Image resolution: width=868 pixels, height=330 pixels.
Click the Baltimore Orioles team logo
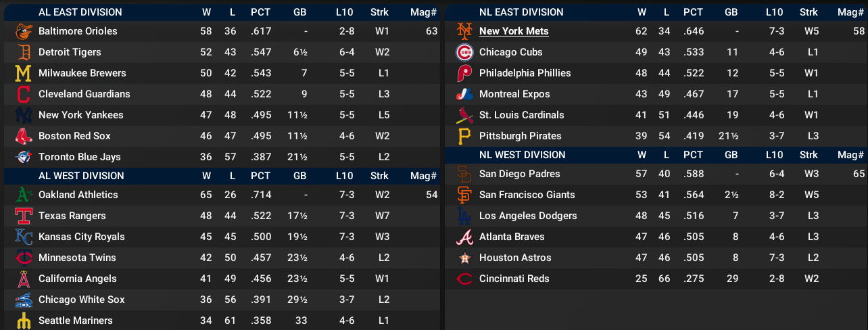[x=23, y=31]
